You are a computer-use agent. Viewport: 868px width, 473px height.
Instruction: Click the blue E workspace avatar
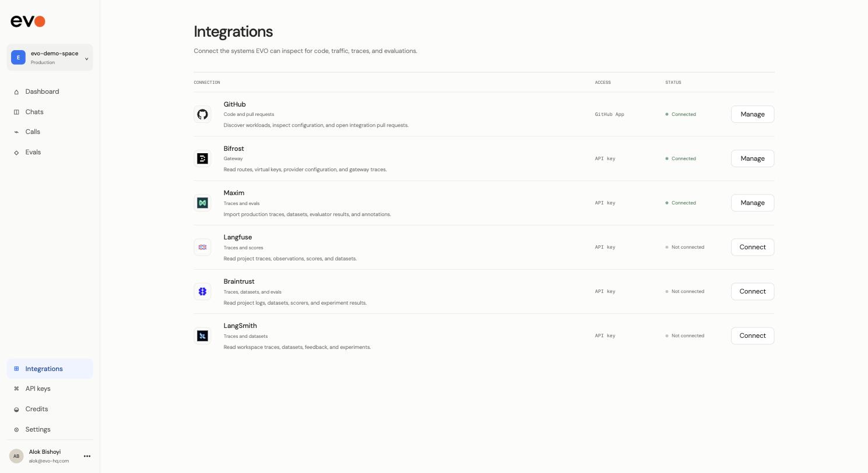(18, 58)
